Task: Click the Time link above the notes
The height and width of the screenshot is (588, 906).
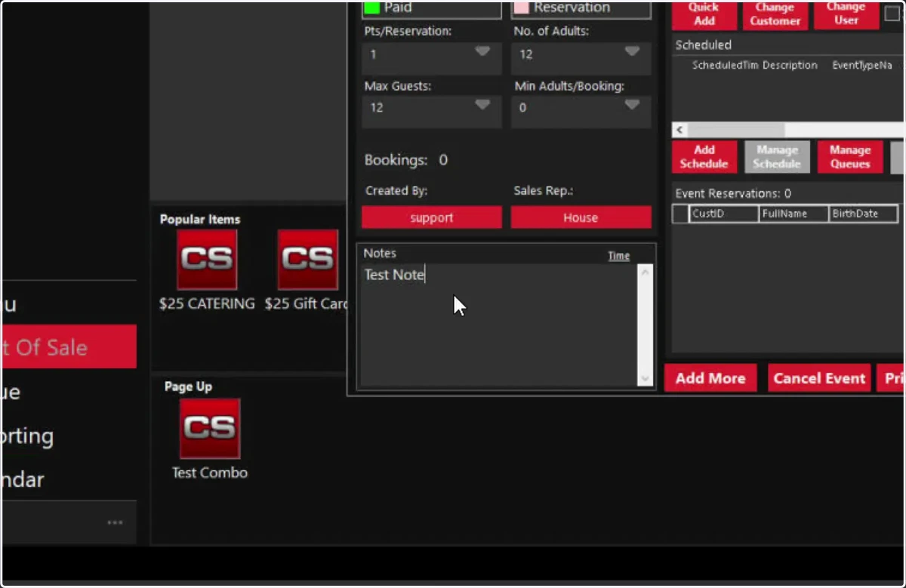Action: click(x=619, y=256)
